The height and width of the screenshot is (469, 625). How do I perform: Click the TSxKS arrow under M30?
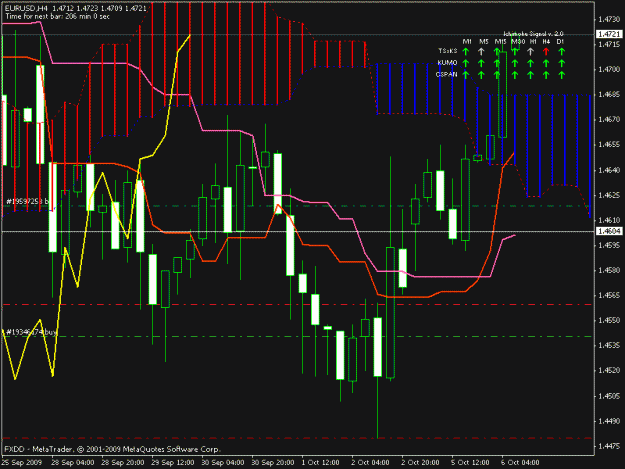[515, 51]
